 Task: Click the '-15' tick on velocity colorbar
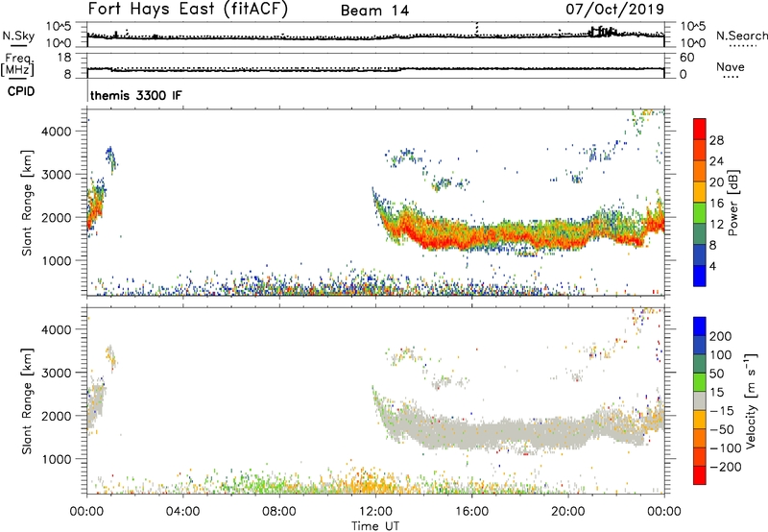[722, 410]
